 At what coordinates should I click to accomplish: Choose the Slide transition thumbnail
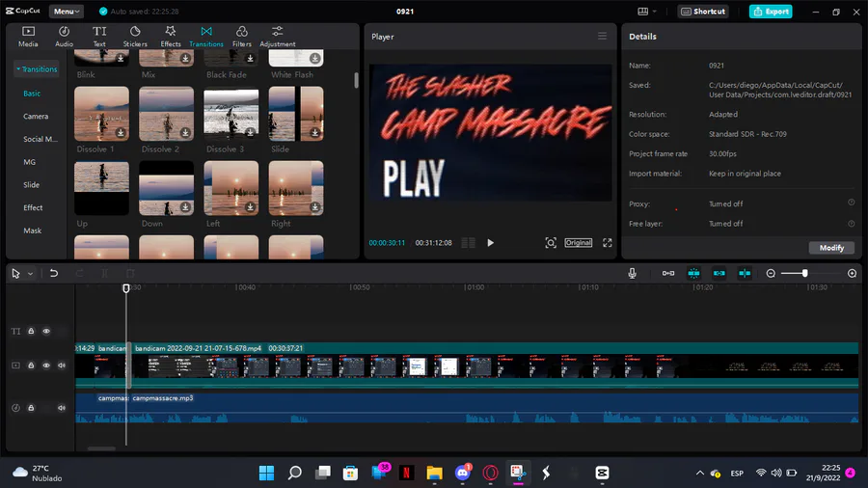(x=296, y=114)
